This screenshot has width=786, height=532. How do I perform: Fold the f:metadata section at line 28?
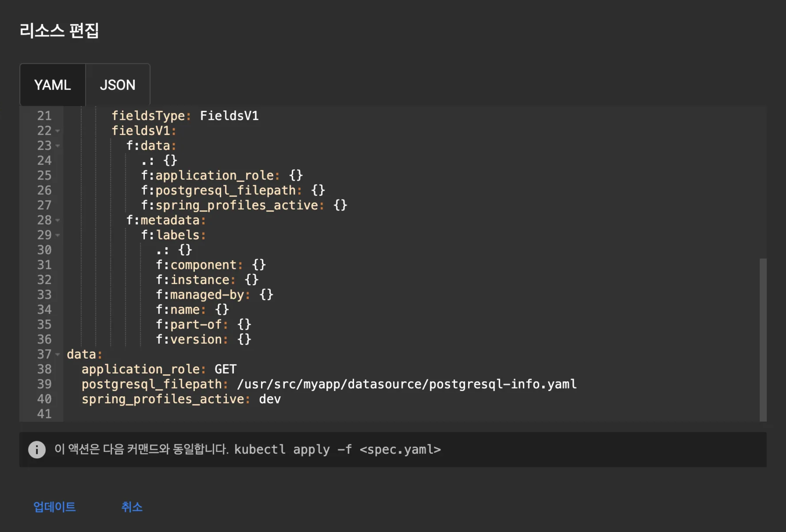(x=57, y=221)
